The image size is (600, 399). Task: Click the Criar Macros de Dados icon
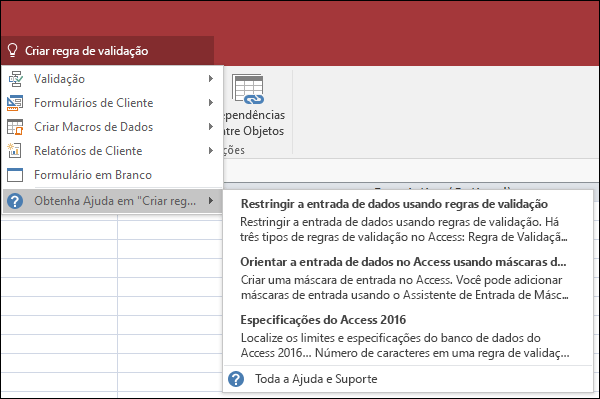coord(15,127)
